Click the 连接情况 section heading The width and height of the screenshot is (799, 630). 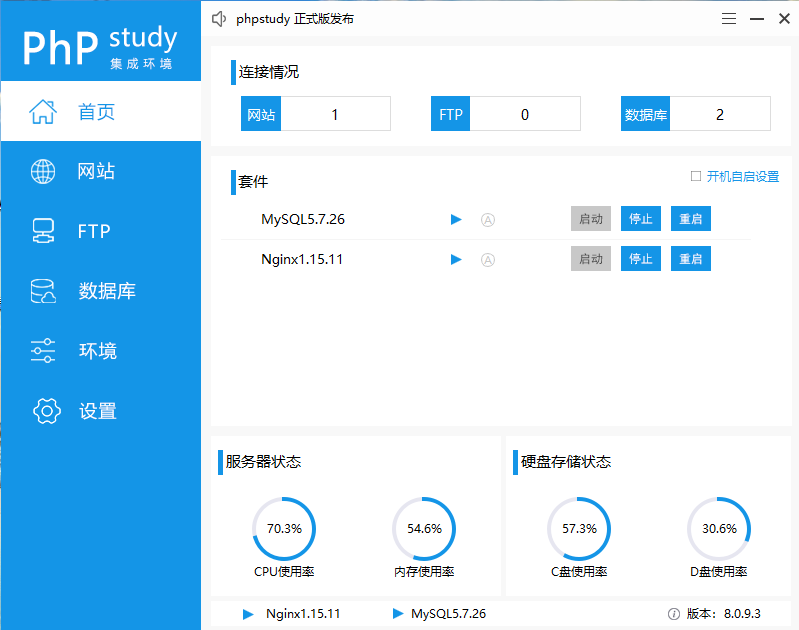click(x=269, y=72)
